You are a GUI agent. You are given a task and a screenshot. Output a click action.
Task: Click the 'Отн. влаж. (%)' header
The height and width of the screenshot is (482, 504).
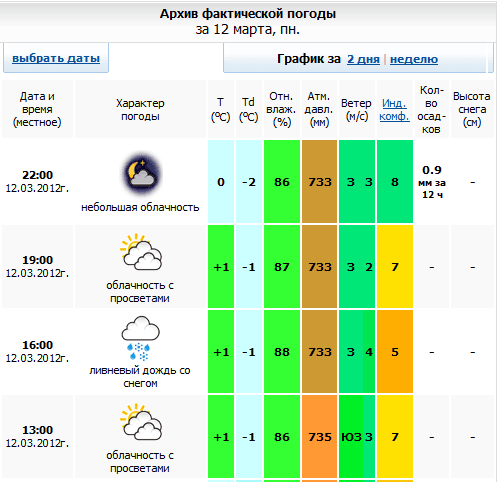pyautogui.click(x=282, y=109)
